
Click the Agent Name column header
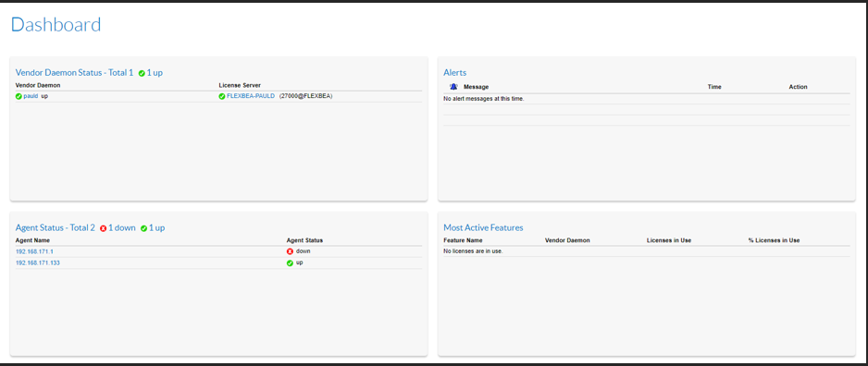click(32, 240)
